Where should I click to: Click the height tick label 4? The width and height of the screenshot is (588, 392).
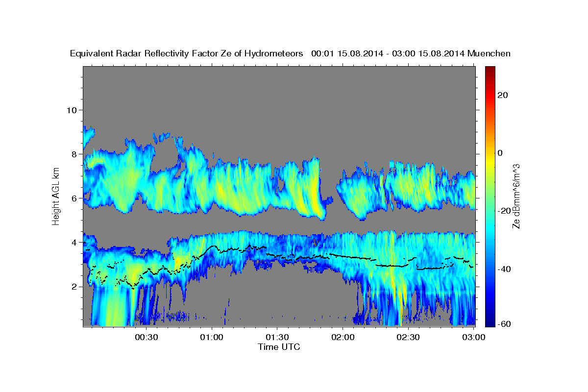[73, 243]
